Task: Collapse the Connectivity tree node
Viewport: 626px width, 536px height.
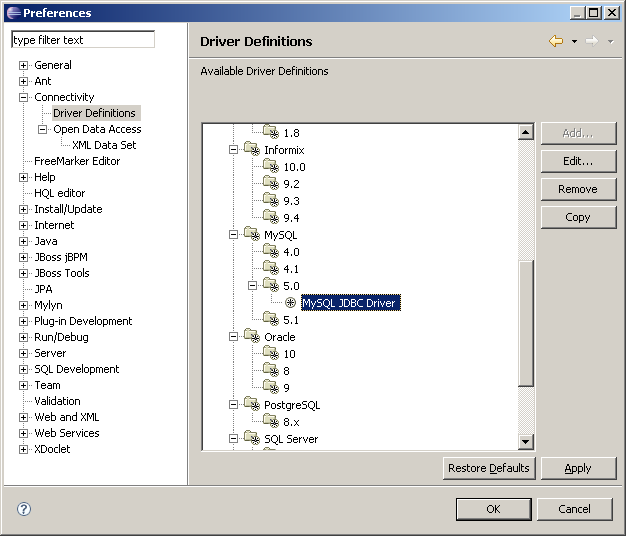Action: [x=24, y=97]
